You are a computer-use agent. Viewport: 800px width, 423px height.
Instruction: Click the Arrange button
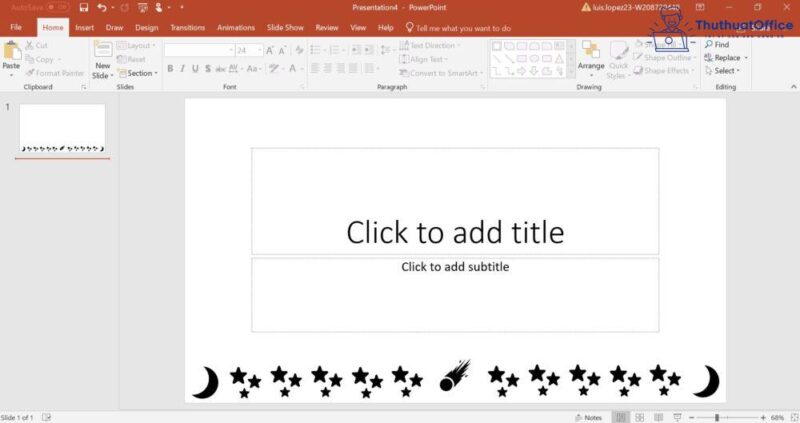(x=591, y=58)
